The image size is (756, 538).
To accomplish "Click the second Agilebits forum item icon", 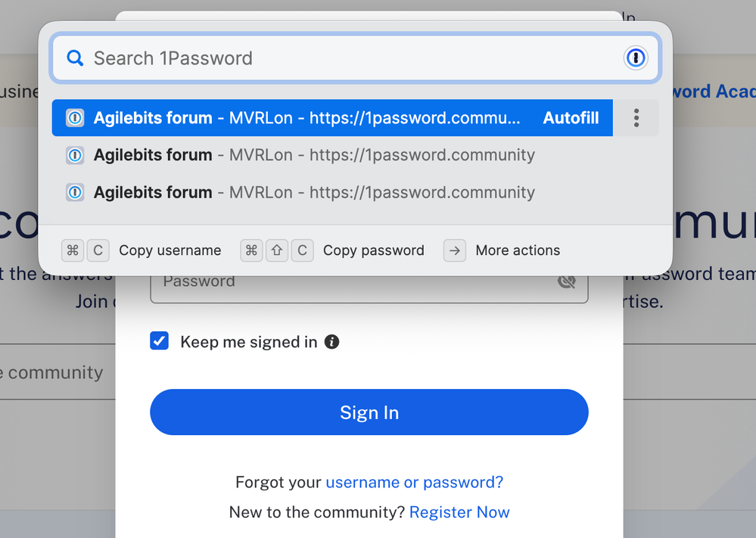I will [x=75, y=155].
